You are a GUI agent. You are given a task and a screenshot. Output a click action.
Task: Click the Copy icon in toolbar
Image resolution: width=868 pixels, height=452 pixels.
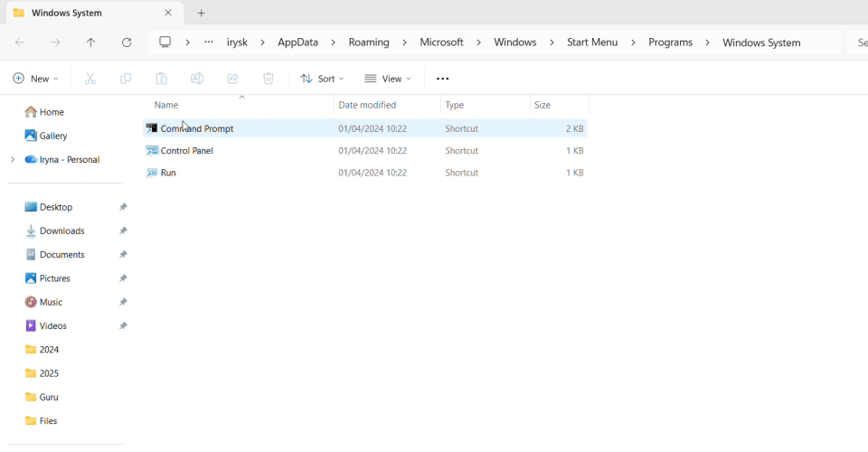pyautogui.click(x=126, y=79)
